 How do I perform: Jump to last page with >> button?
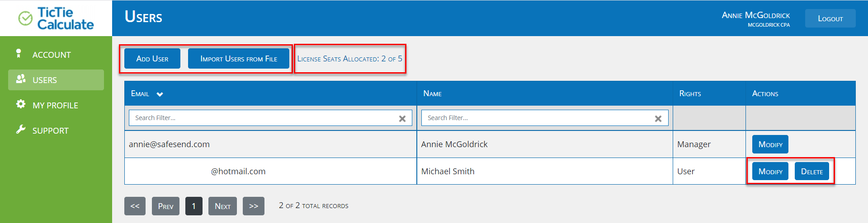254,206
